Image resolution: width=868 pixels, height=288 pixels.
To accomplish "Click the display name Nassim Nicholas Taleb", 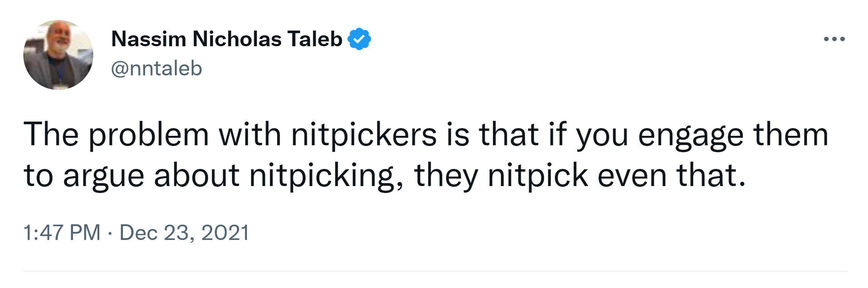I will [226, 39].
